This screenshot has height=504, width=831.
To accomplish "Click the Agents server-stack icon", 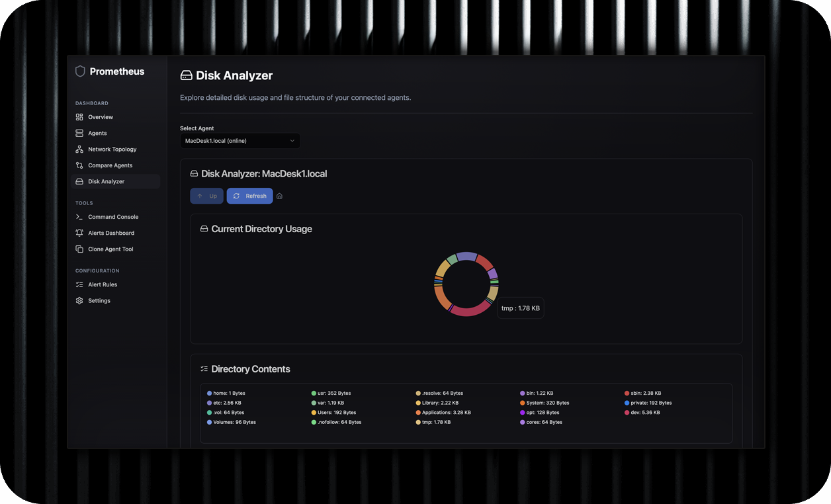I will point(79,133).
